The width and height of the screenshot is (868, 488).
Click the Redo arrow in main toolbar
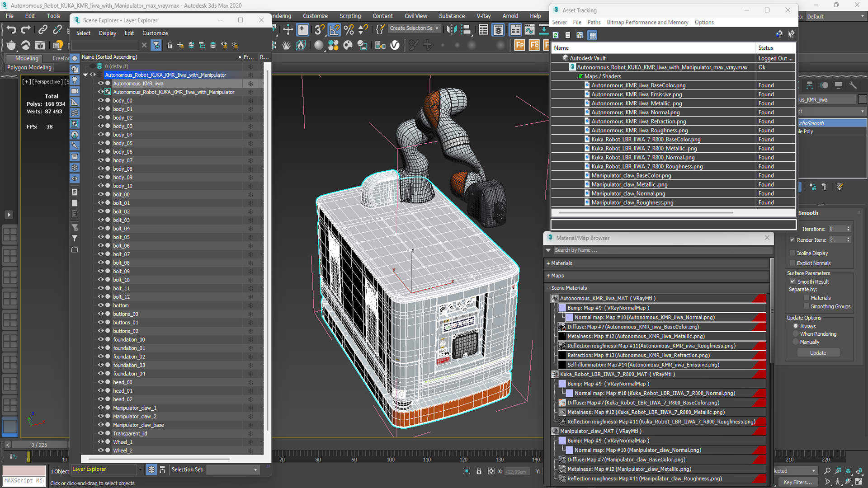26,30
